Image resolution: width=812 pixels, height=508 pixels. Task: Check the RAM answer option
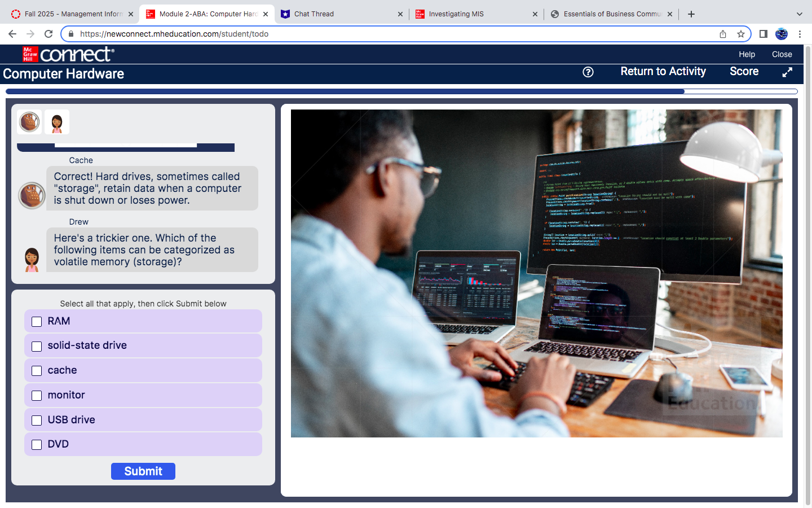tap(37, 321)
